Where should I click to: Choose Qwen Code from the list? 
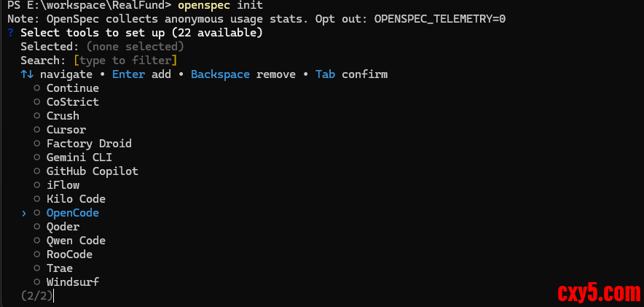tap(76, 241)
